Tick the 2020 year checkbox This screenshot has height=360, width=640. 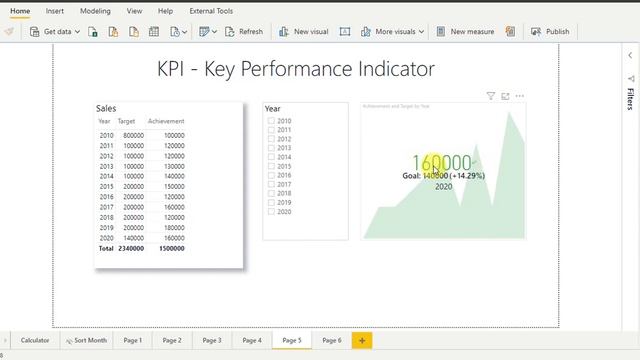click(x=271, y=211)
